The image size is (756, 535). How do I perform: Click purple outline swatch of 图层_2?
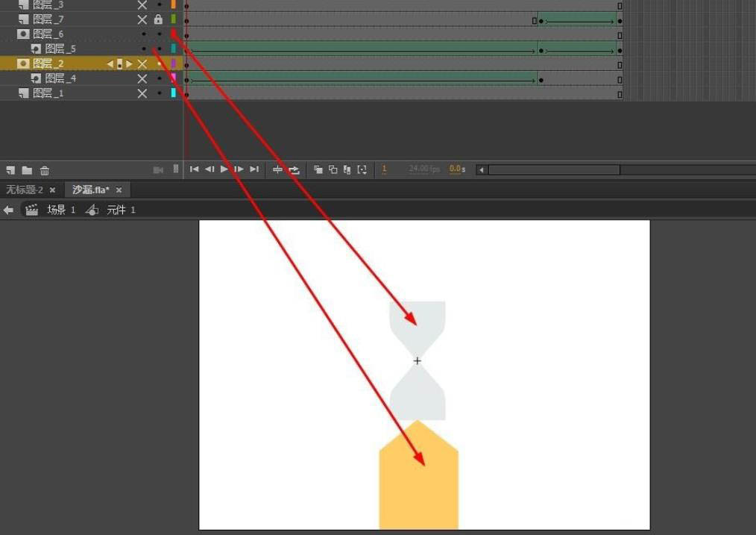(x=173, y=63)
